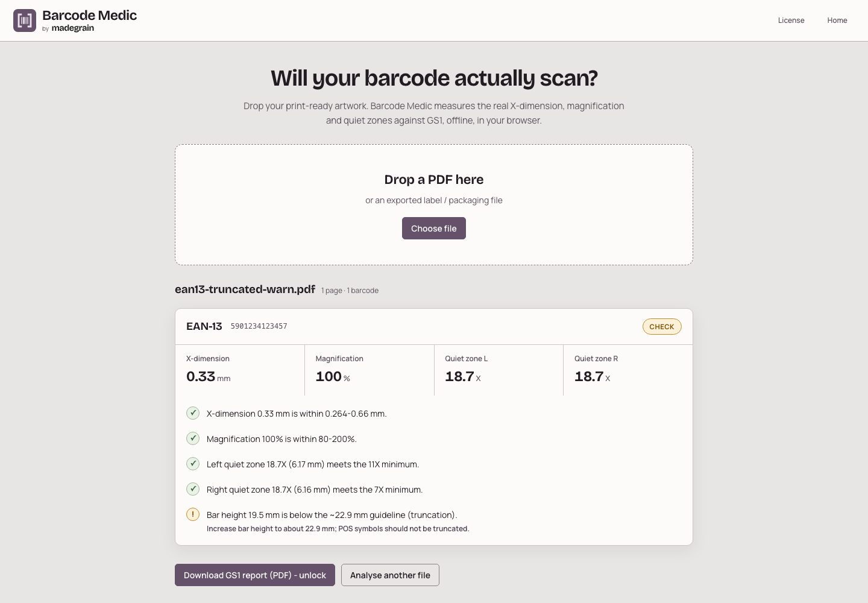Click the 'Will your barcode actually scan?' headline
868x603 pixels.
(x=434, y=78)
